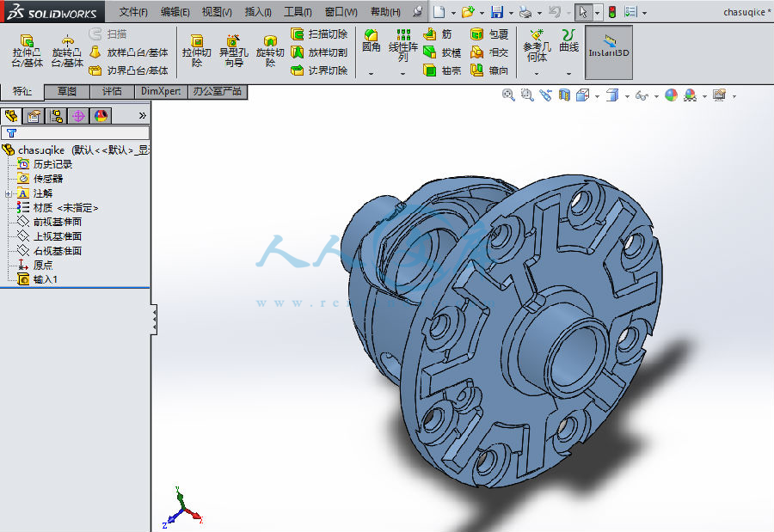774x532 pixels.
Task: Apply the Fillet (圆角) feature tool
Action: click(x=371, y=41)
